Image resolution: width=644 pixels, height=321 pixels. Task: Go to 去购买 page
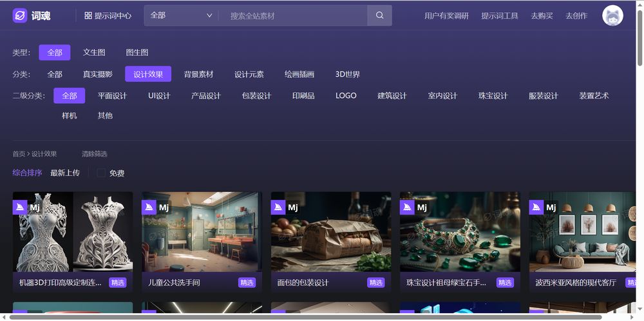pyautogui.click(x=542, y=15)
